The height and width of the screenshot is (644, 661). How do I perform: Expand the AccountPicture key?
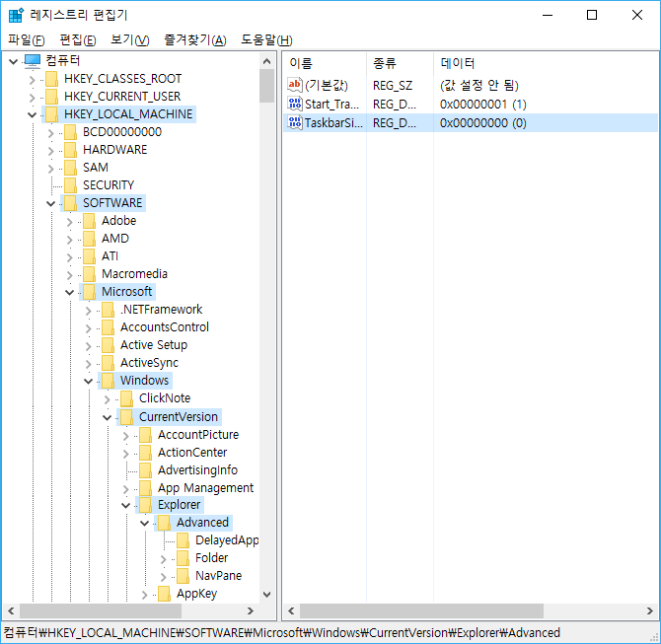pos(125,435)
